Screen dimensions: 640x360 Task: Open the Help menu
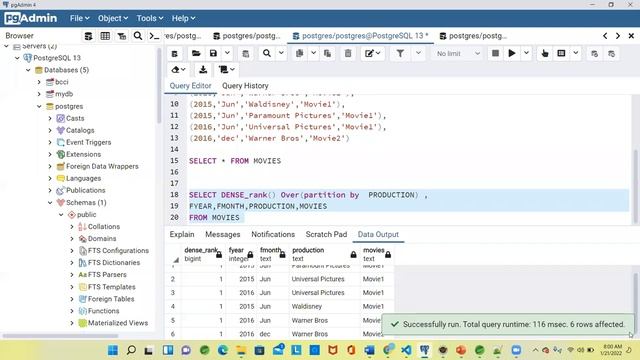point(183,18)
